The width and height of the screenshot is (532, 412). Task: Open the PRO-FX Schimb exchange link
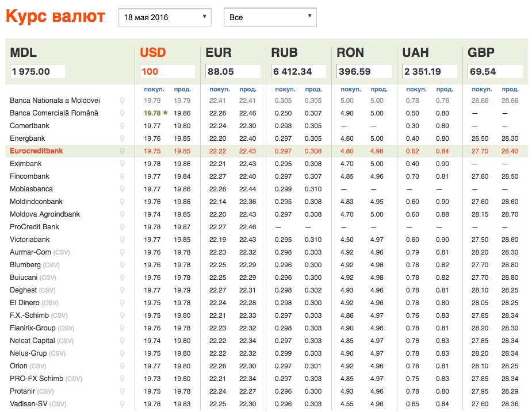point(36,379)
